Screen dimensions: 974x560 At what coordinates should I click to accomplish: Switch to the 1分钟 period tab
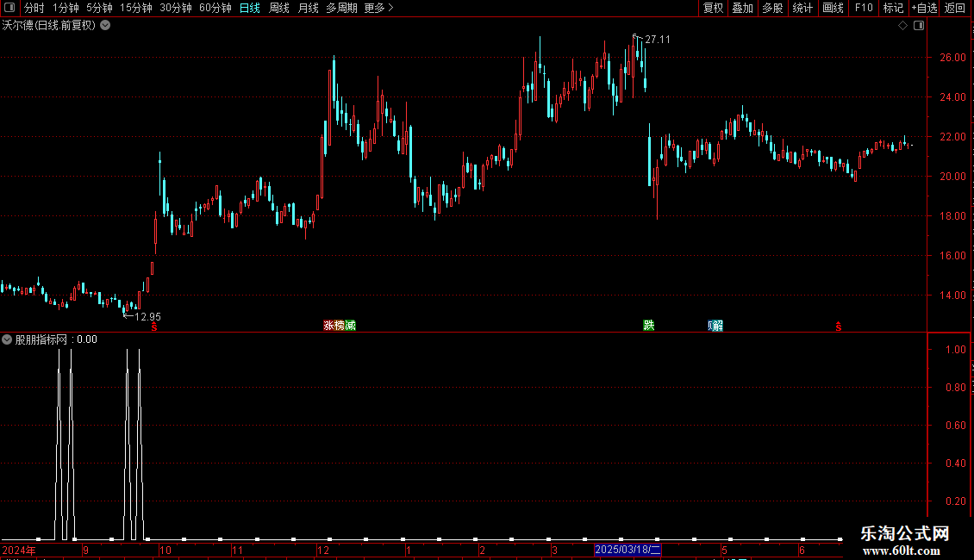click(x=66, y=8)
